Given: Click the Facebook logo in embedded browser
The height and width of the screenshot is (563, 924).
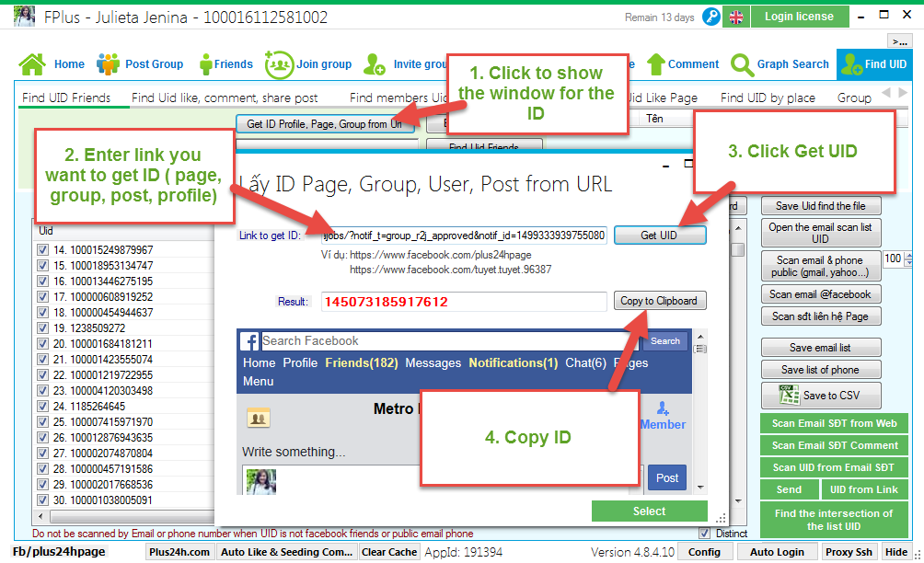Looking at the screenshot, I should pos(249,341).
